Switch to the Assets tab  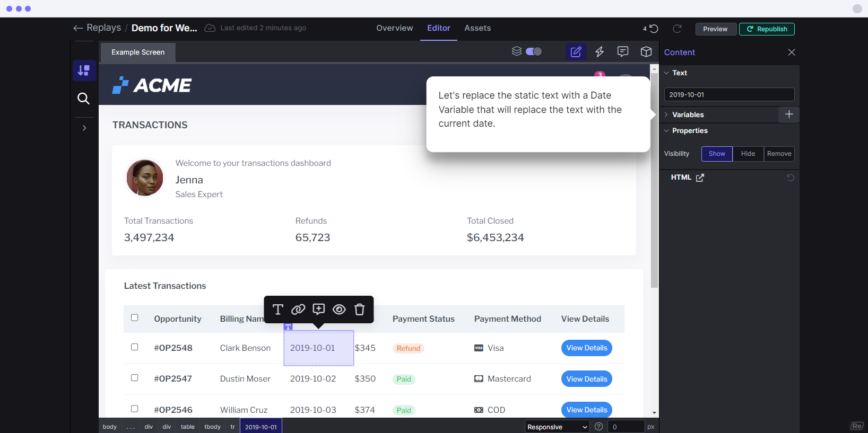(x=478, y=28)
